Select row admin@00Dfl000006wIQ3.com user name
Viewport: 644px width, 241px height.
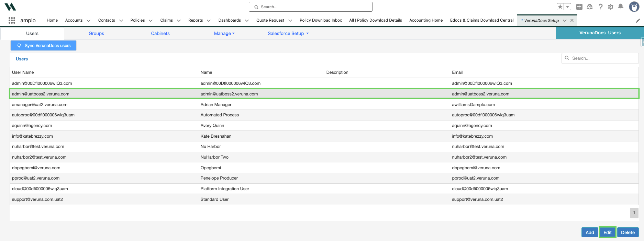coord(42,83)
